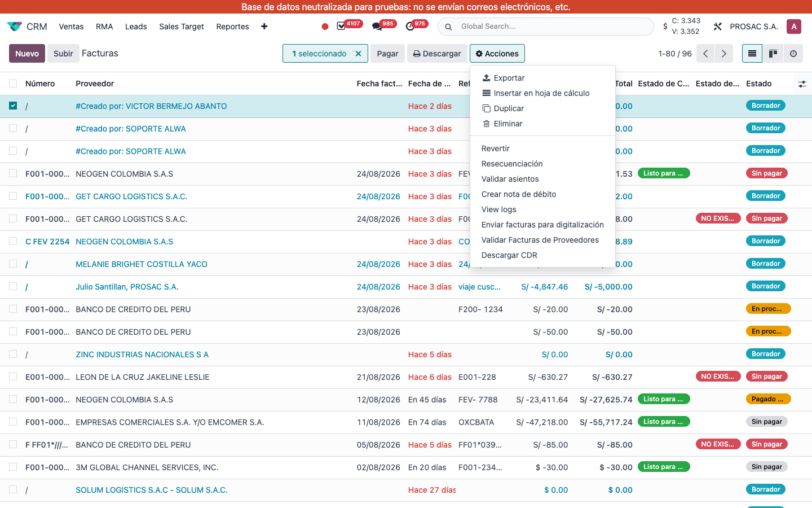This screenshot has height=508, width=812.
Task: Open PROSAC S.A. company switcher
Action: [754, 27]
